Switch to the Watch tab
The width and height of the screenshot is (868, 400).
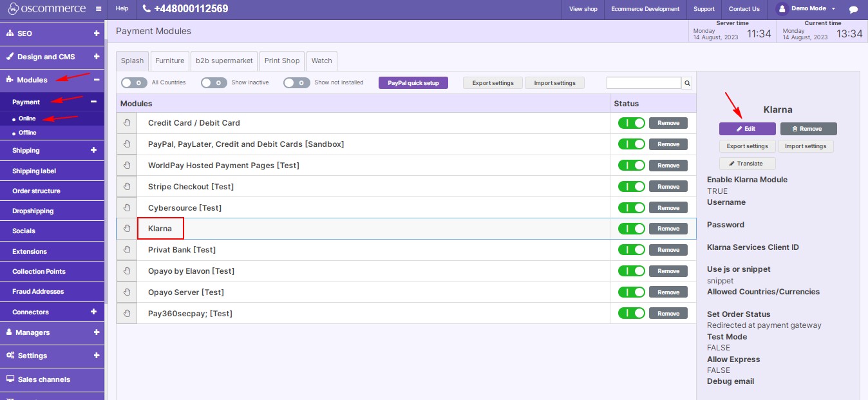[x=322, y=61]
